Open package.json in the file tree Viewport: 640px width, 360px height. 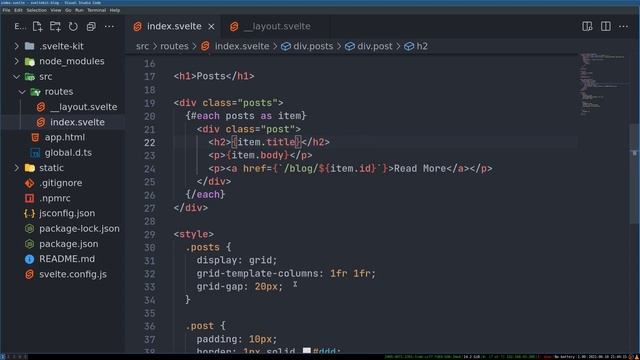coord(69,244)
